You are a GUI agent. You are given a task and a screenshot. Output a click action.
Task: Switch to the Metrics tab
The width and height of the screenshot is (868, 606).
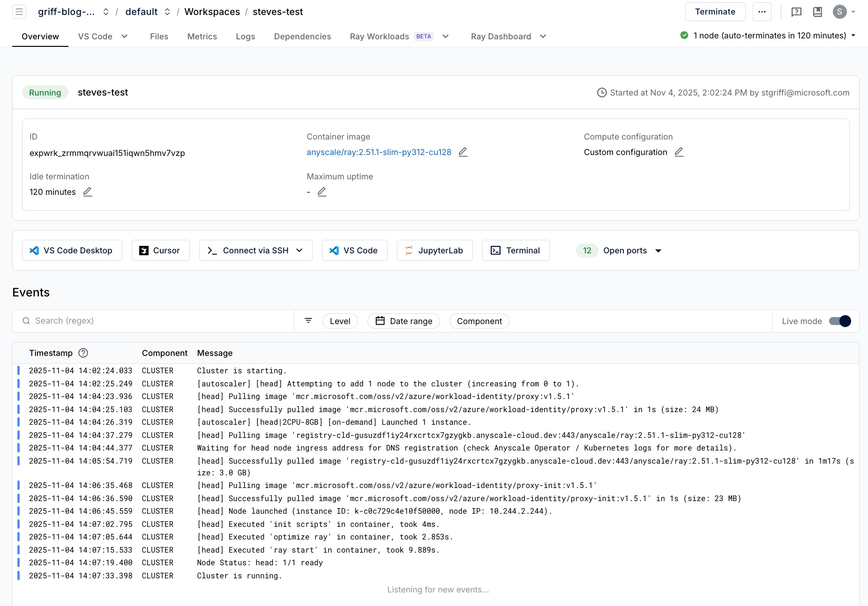[x=202, y=37]
